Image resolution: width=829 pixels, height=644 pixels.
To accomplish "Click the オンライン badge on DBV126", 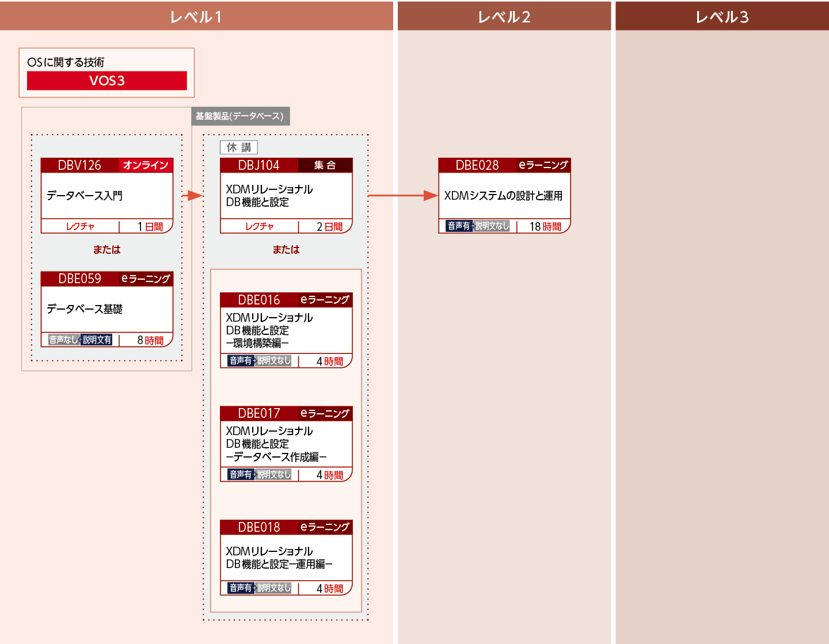I will click(146, 165).
